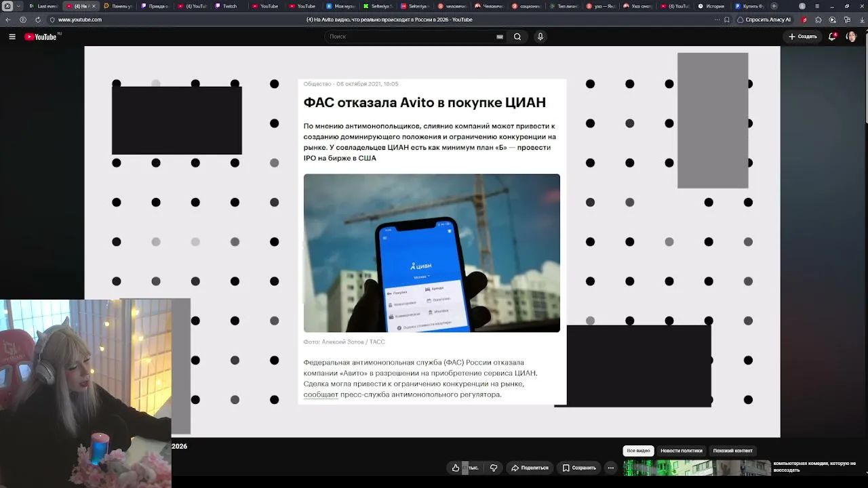Open the on-screen keyboard in search box
Screen dimensions: 868x488
point(500,37)
